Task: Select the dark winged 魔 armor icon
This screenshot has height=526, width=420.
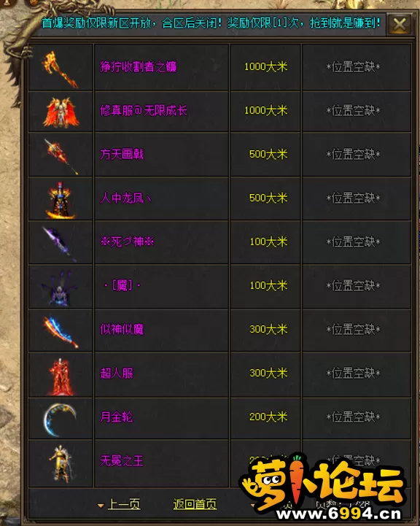Action: tap(60, 288)
